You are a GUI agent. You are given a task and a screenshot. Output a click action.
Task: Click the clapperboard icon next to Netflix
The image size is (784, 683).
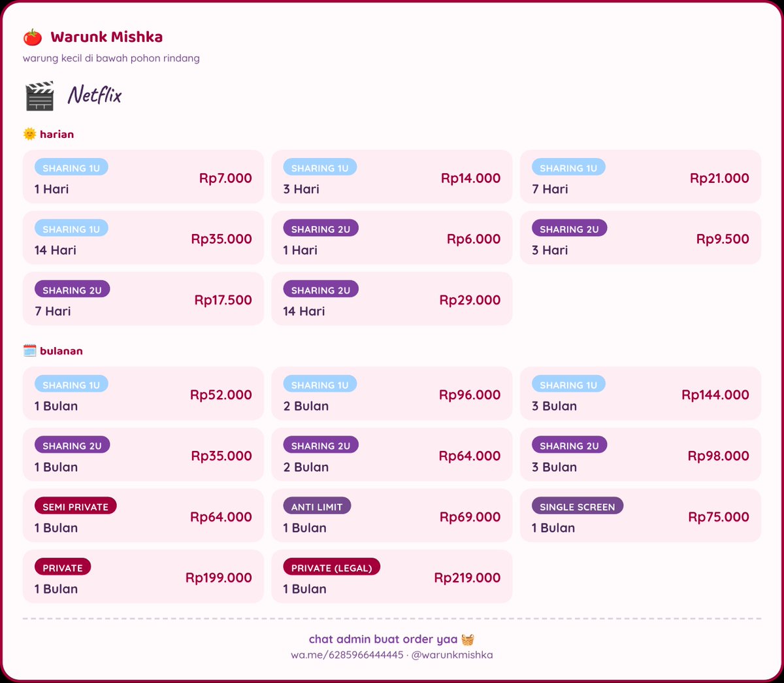(x=40, y=96)
